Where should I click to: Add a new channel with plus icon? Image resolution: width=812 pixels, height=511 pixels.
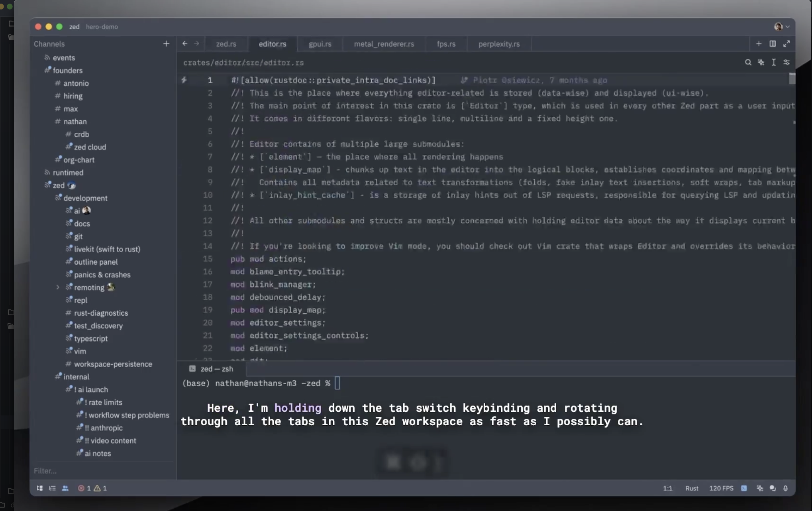166,44
